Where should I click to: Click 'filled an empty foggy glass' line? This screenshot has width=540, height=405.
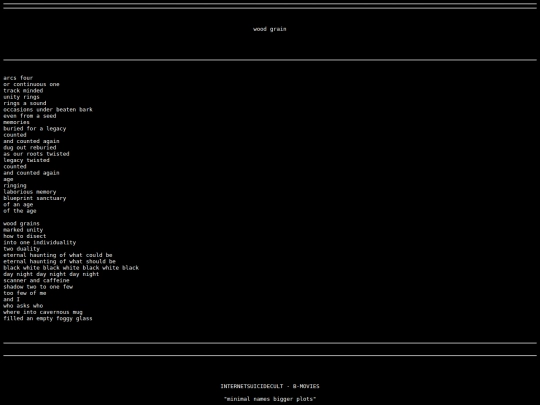(x=48, y=319)
